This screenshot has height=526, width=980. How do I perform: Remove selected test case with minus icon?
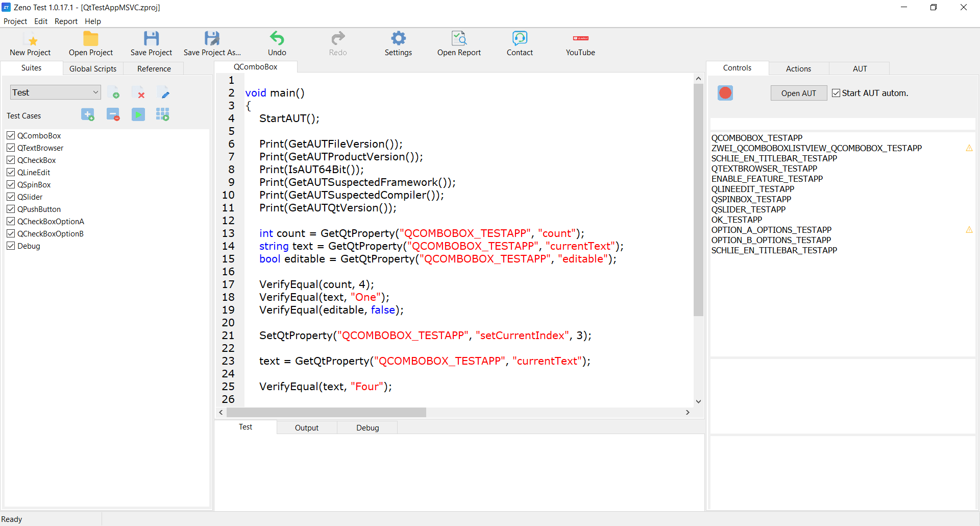pyautogui.click(x=113, y=114)
